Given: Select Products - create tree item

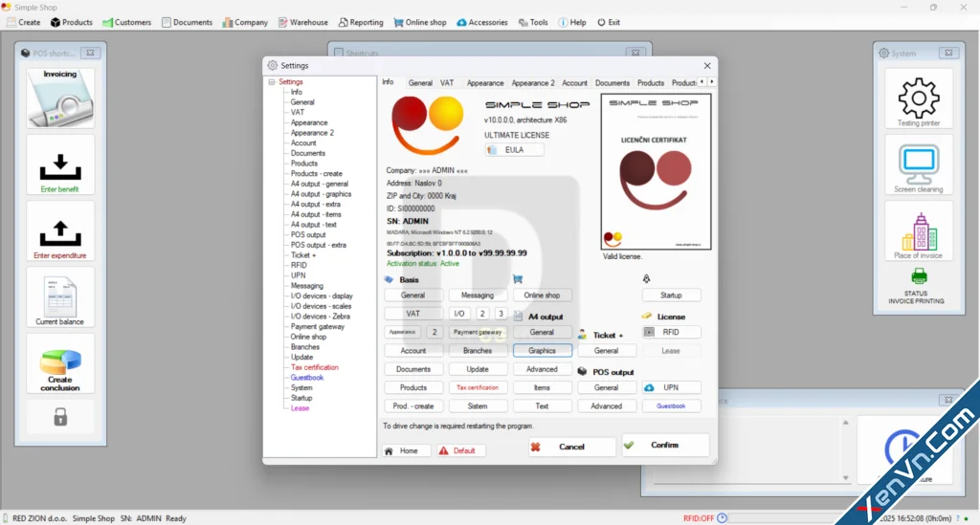Looking at the screenshot, I should coord(316,173).
